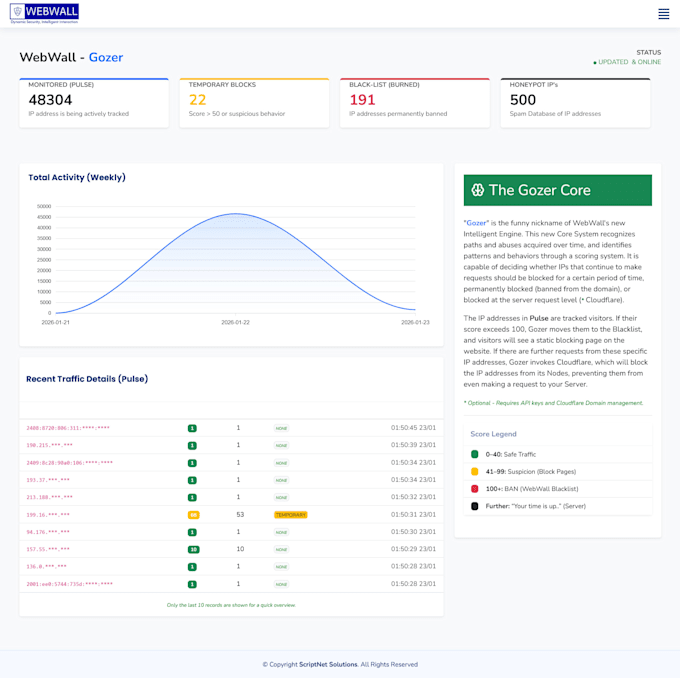Click the brain icon in Gozer Core header
Viewport: 680px width, 678px height.
(477, 190)
